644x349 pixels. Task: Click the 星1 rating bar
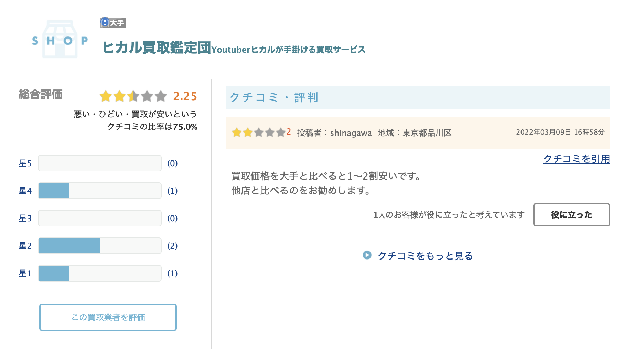coord(100,273)
